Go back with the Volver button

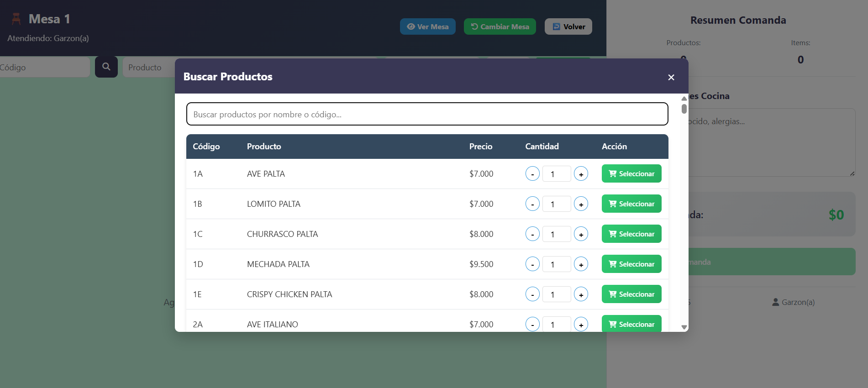click(x=568, y=26)
